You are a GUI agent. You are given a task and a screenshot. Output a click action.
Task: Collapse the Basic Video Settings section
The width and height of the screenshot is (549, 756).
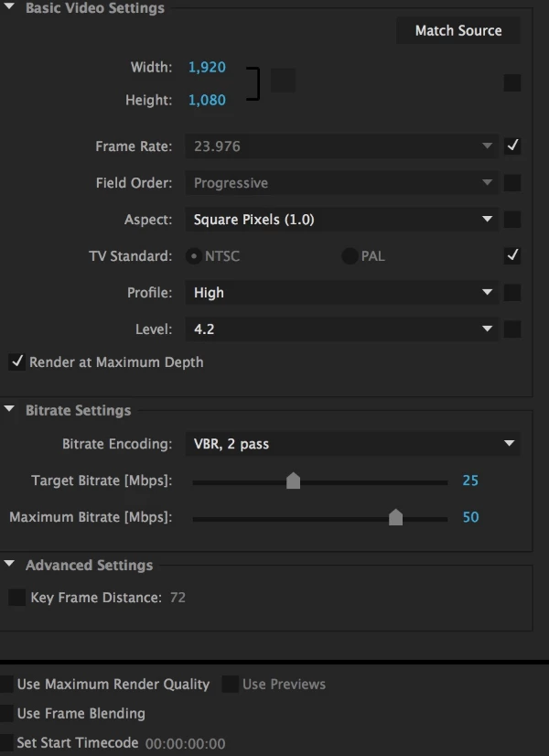point(9,6)
